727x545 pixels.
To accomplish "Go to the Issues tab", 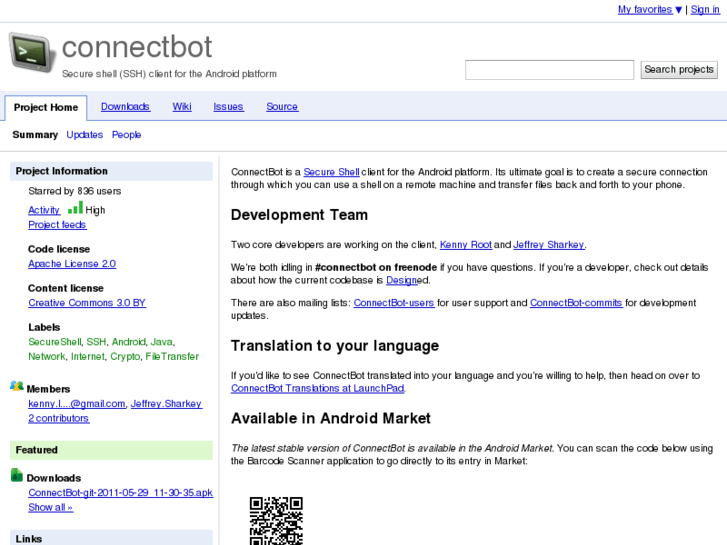I will [x=228, y=107].
